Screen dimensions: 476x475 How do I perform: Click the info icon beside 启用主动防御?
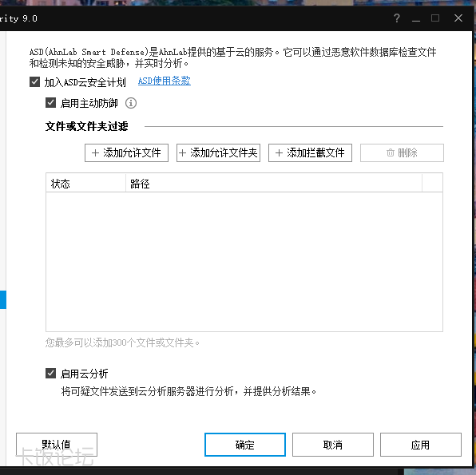pyautogui.click(x=131, y=103)
